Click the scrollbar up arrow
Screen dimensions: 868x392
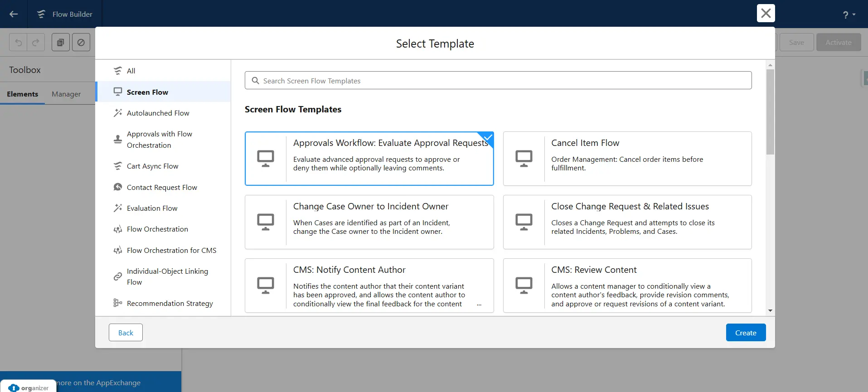(770, 65)
